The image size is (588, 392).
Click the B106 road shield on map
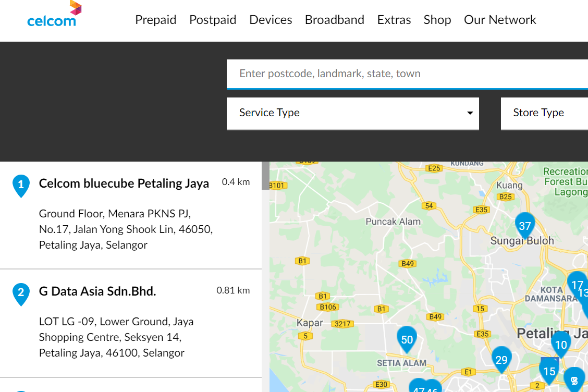(x=328, y=307)
